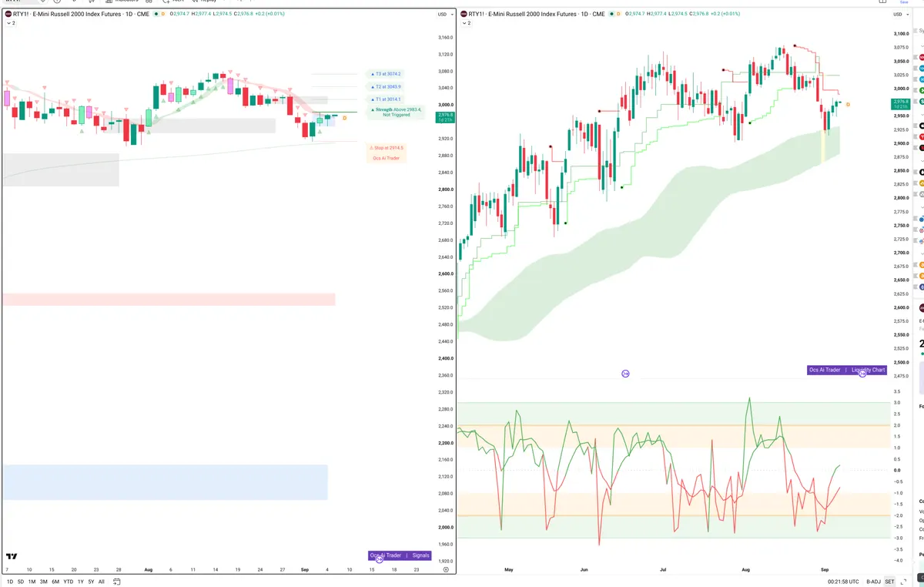
Task: Select 1D time range
Action: tap(10, 582)
